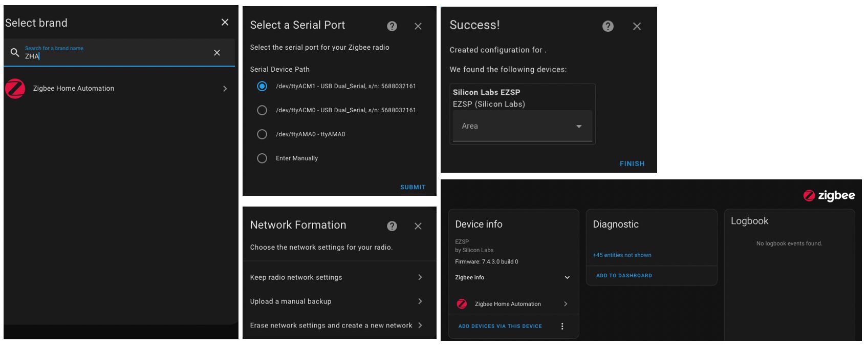
Task: Clear the ZHA brand search text
Action: pos(217,53)
